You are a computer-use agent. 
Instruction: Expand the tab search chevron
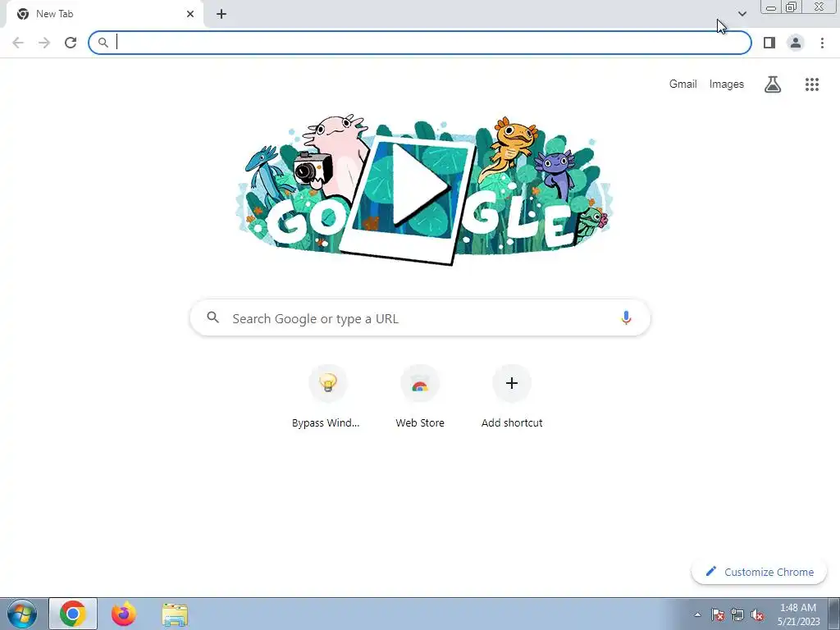point(742,14)
